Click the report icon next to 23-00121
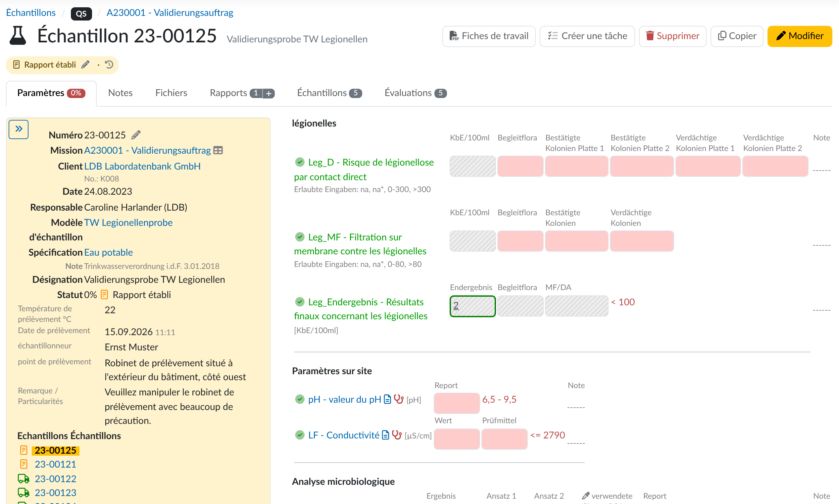 [x=24, y=464]
